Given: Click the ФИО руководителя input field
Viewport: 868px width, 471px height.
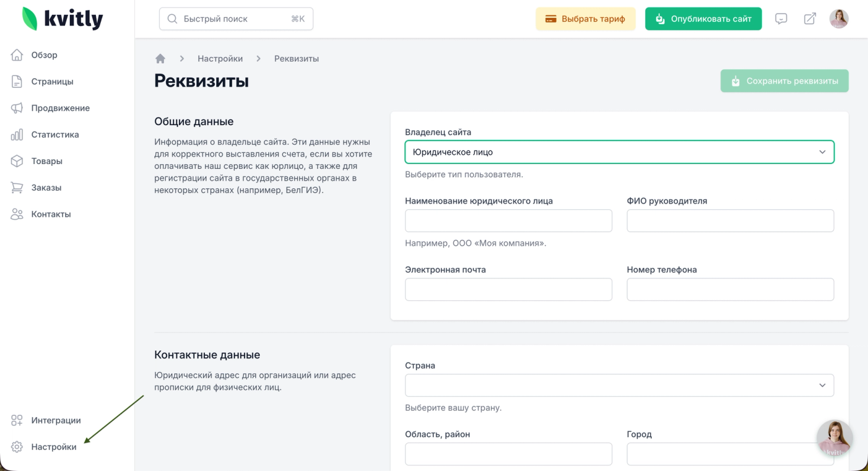Looking at the screenshot, I should tap(730, 220).
